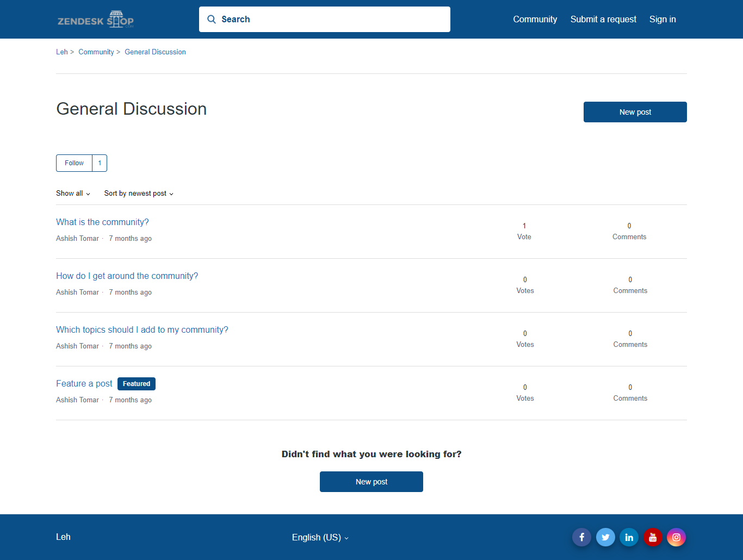743x560 pixels.
Task: Open the YouTube social icon
Action: pos(653,537)
